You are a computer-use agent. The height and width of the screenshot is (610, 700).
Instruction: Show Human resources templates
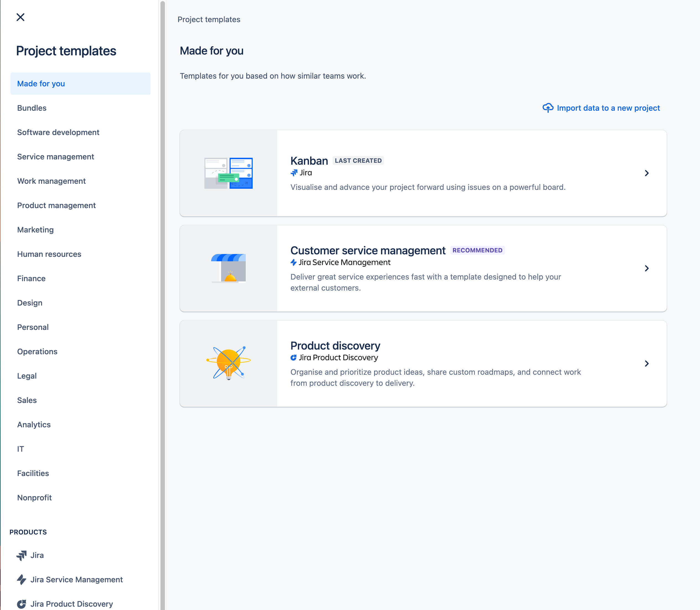[80, 254]
